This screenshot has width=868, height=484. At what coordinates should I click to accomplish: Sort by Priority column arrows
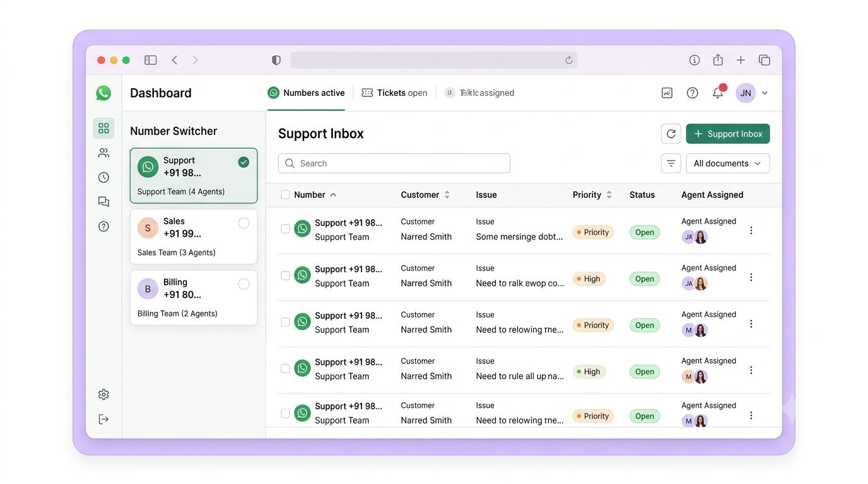[x=609, y=195]
